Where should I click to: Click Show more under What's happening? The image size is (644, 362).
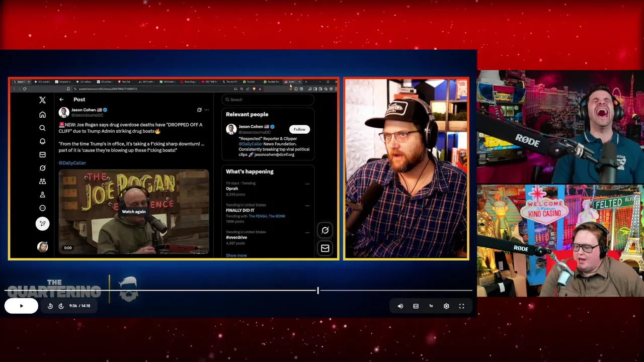click(x=236, y=255)
